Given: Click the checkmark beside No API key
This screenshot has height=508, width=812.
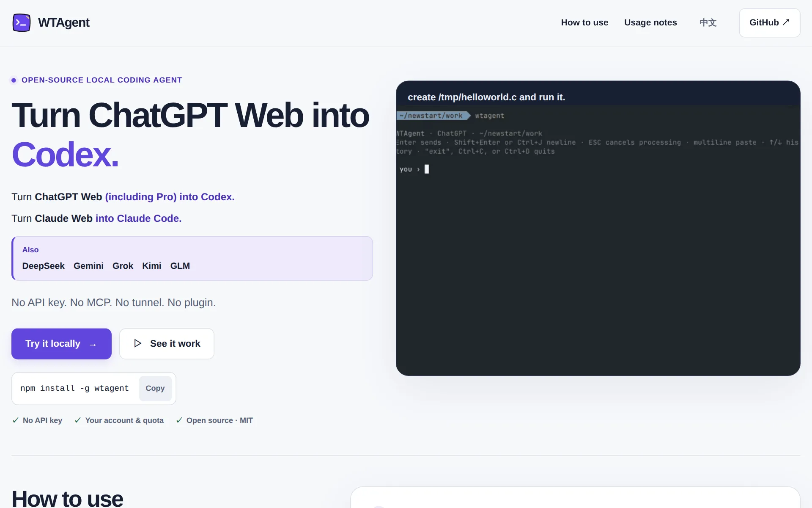Looking at the screenshot, I should point(16,420).
